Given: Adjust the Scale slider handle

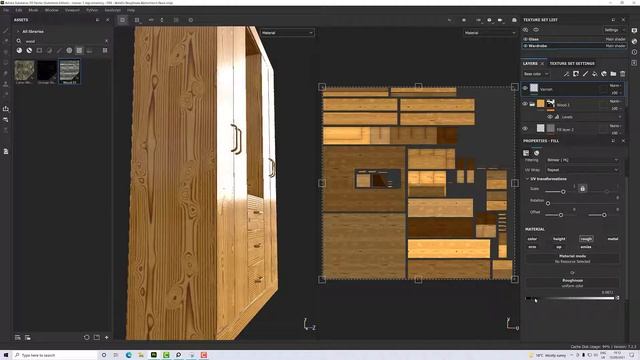Looking at the screenshot, I should coord(563,191).
